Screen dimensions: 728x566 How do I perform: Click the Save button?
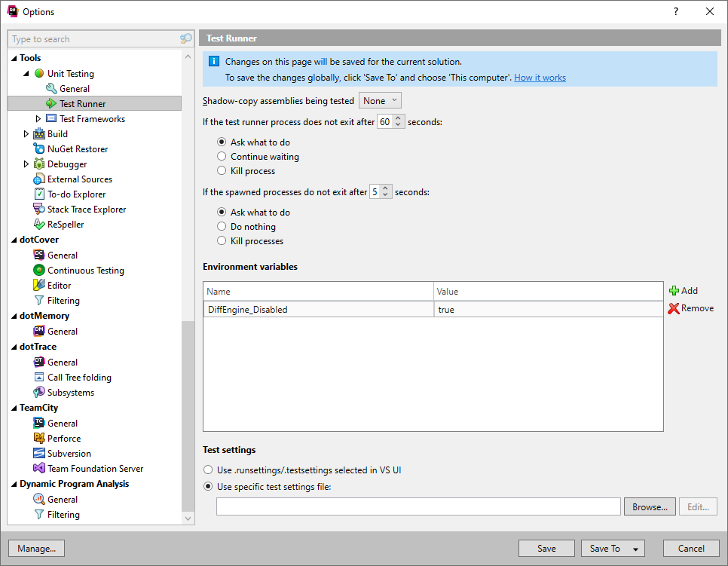(x=546, y=549)
